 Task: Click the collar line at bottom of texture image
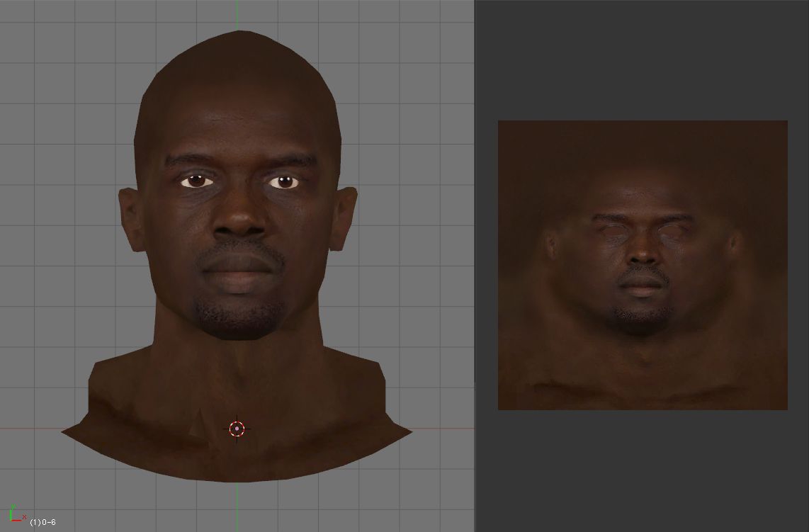(642, 386)
